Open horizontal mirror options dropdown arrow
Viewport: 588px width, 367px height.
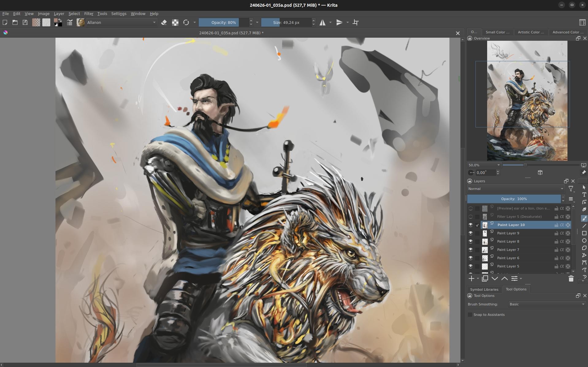click(x=330, y=22)
